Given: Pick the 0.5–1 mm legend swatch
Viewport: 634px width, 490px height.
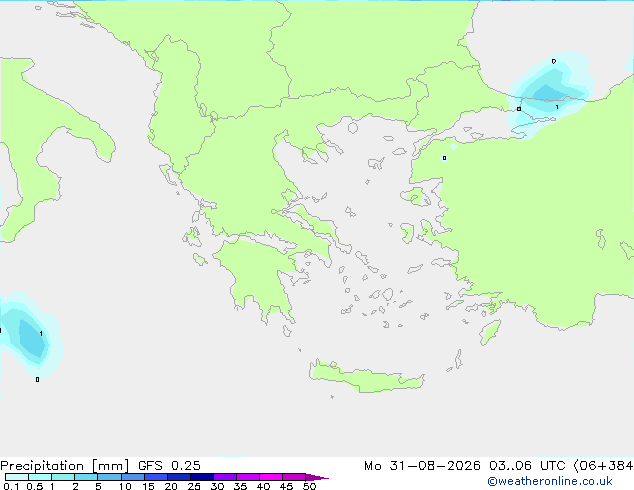Looking at the screenshot, I should 40,477.
